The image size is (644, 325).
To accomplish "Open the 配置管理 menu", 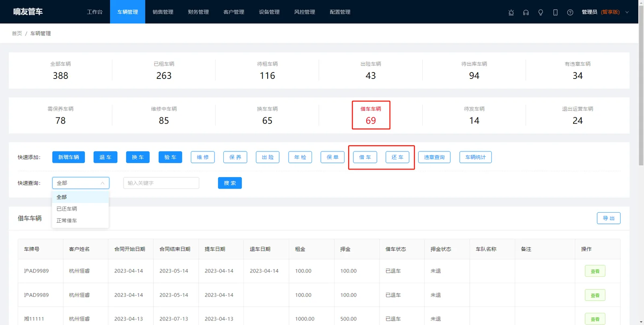I will pos(340,12).
